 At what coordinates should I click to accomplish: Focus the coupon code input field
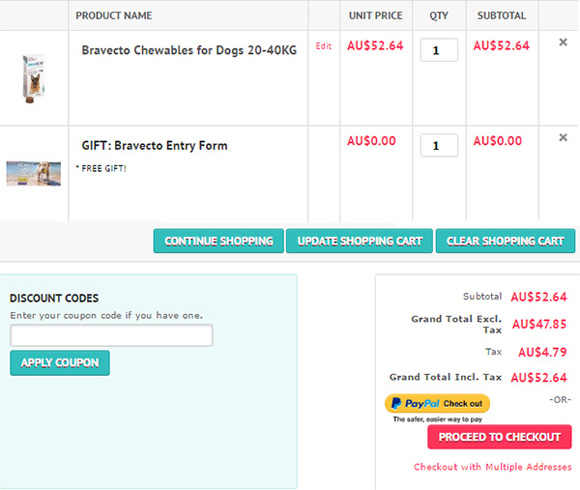pyautogui.click(x=112, y=335)
